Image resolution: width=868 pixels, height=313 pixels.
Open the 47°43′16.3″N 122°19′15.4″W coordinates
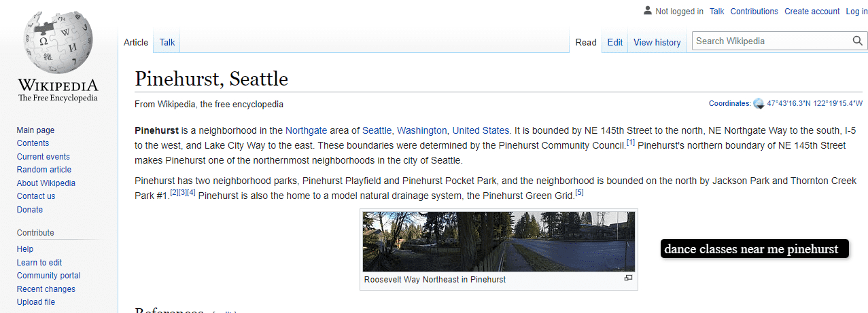[814, 104]
